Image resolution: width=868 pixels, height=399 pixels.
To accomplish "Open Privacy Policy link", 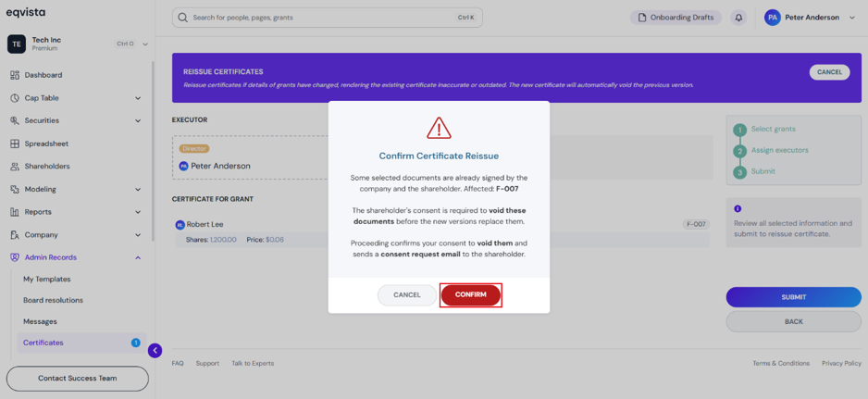I will [841, 364].
